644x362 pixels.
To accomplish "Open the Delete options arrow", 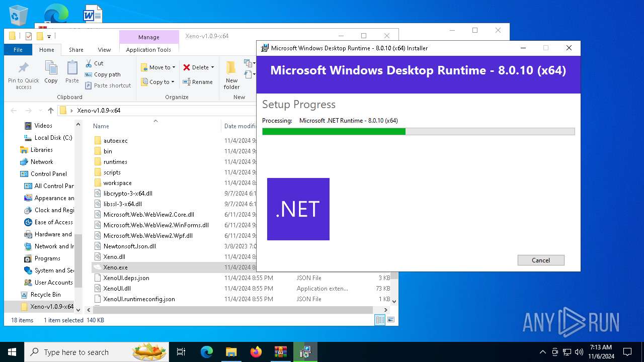I will [x=212, y=67].
